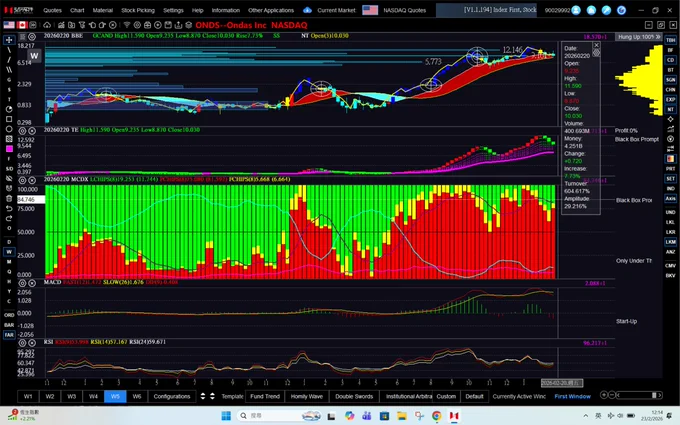
Task: Toggle the Axis sidebar button
Action: pos(670,198)
